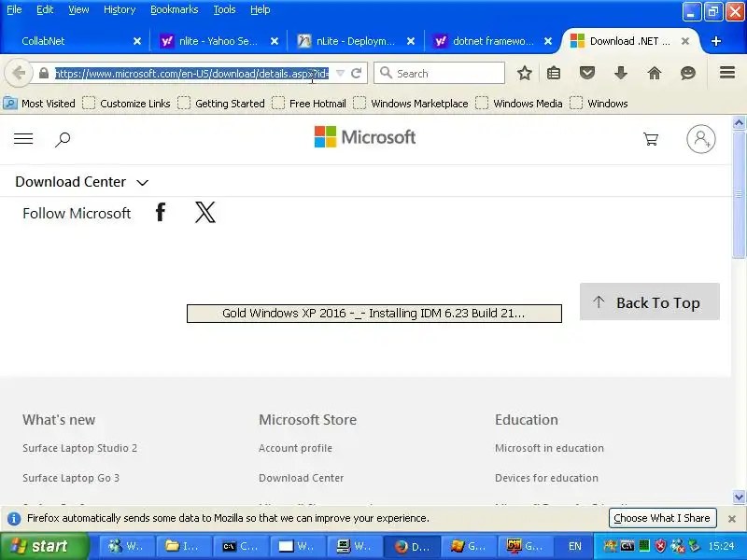The image size is (747, 560).
Task: Open the Getting Started bookmark
Action: (x=221, y=104)
